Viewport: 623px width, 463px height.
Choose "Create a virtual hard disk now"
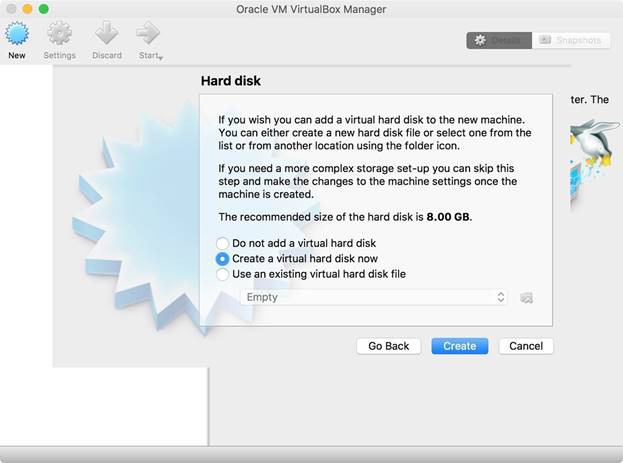(x=223, y=258)
